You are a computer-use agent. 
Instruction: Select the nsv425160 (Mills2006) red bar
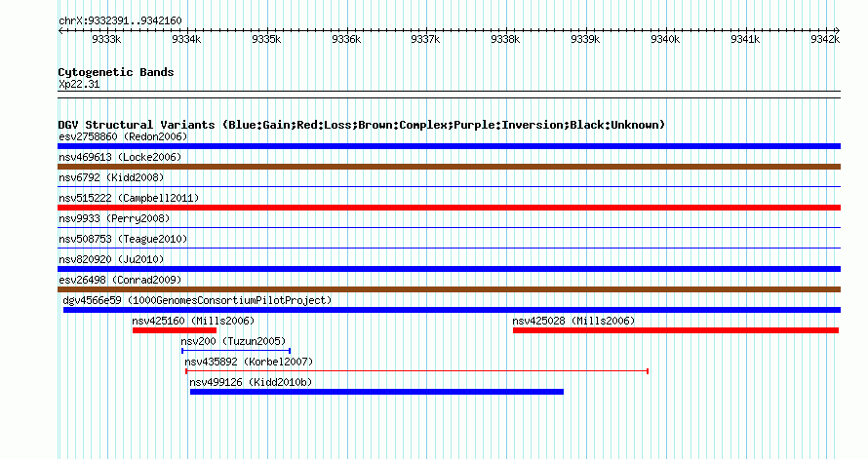click(x=175, y=330)
